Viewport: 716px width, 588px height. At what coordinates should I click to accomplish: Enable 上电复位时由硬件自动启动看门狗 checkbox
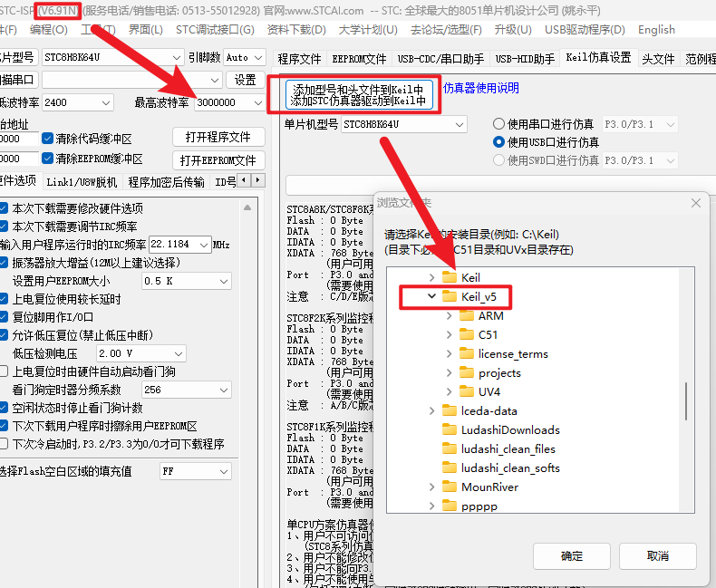[4, 371]
